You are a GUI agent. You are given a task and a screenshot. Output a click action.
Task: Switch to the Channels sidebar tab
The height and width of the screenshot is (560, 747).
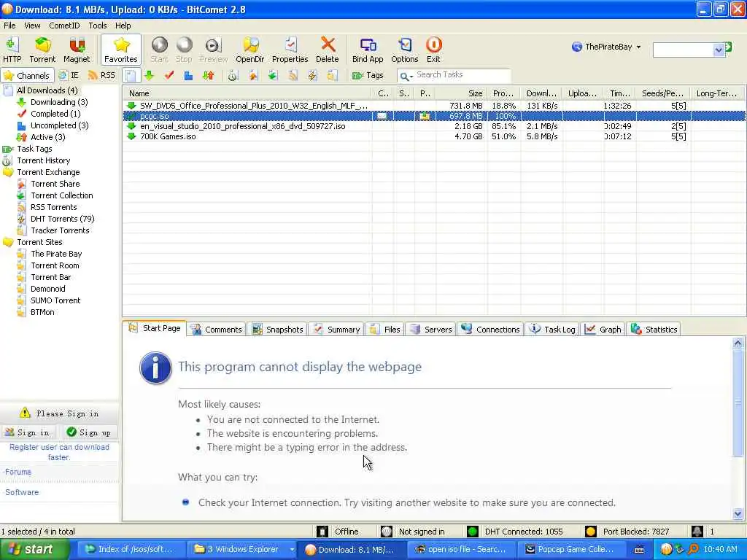point(27,75)
